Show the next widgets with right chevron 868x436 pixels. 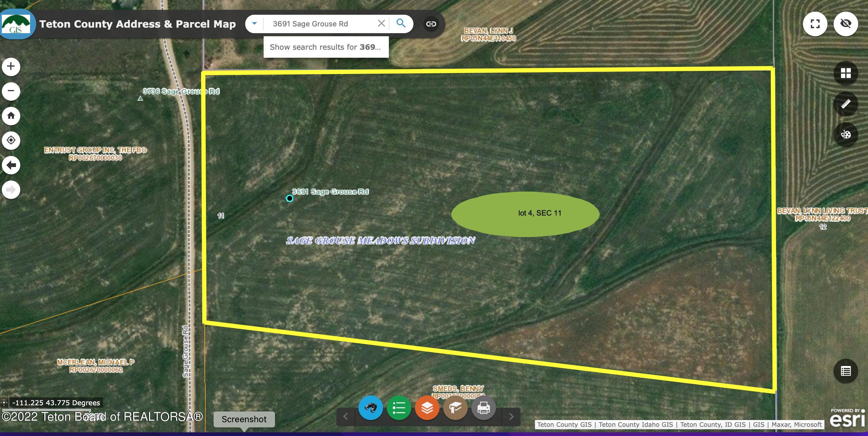tap(511, 416)
